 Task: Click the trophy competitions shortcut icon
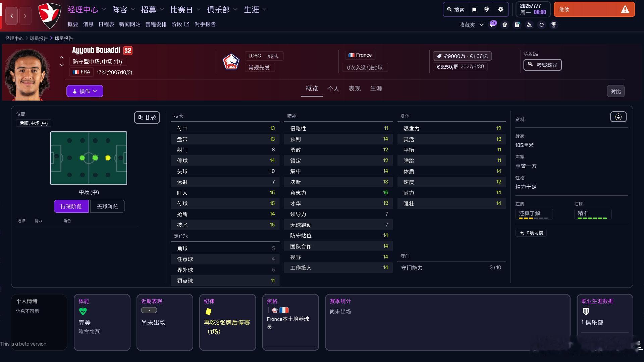coord(554,25)
